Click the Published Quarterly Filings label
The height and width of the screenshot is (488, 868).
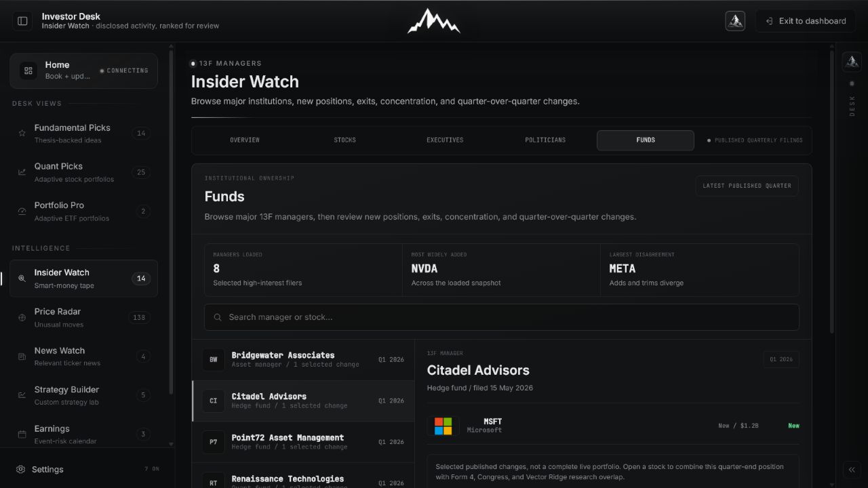tap(755, 140)
